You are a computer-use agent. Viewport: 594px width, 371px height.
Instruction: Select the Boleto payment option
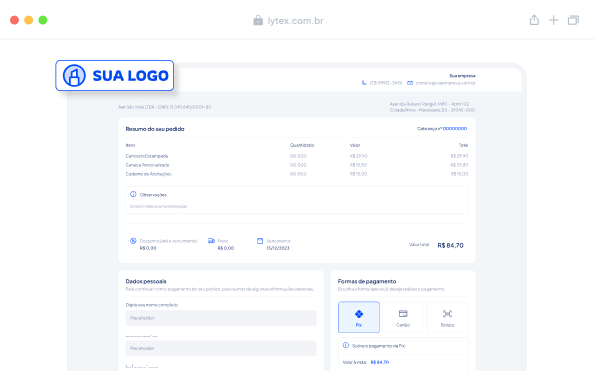tap(447, 317)
